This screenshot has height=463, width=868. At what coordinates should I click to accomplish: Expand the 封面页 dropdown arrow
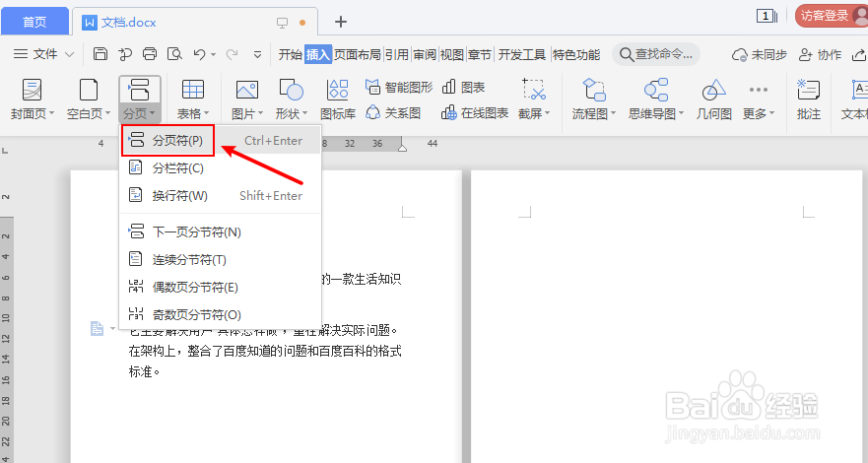(51, 113)
